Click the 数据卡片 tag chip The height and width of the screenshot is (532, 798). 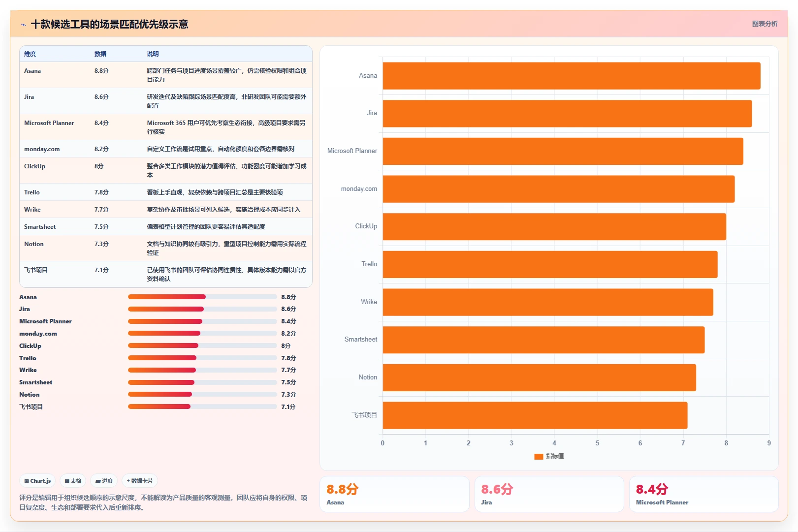(140, 481)
